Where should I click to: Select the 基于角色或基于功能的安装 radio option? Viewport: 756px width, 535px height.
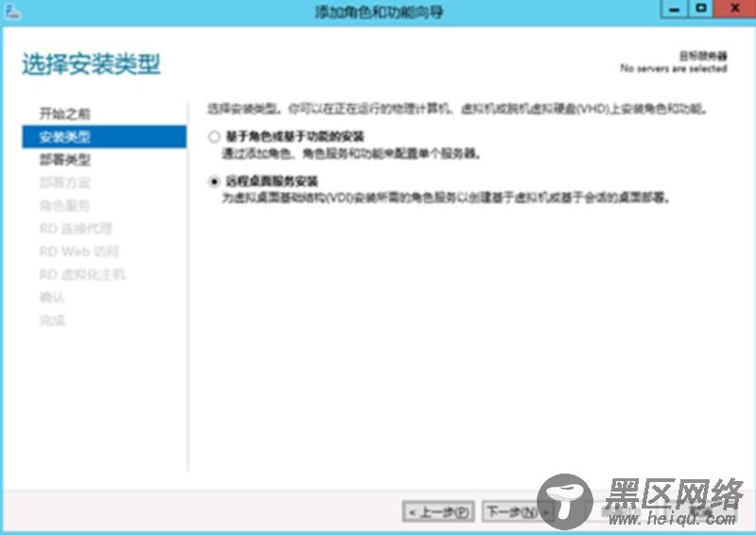point(215,136)
